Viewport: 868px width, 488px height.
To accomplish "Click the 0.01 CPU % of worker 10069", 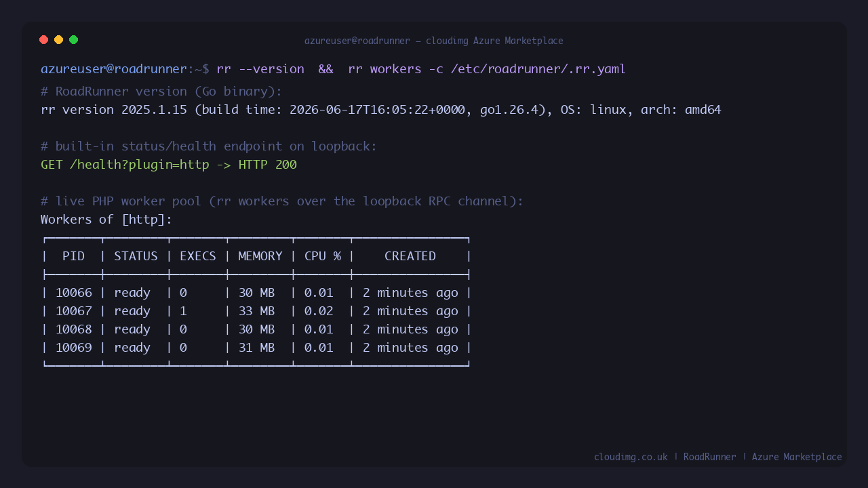I will 319,348.
